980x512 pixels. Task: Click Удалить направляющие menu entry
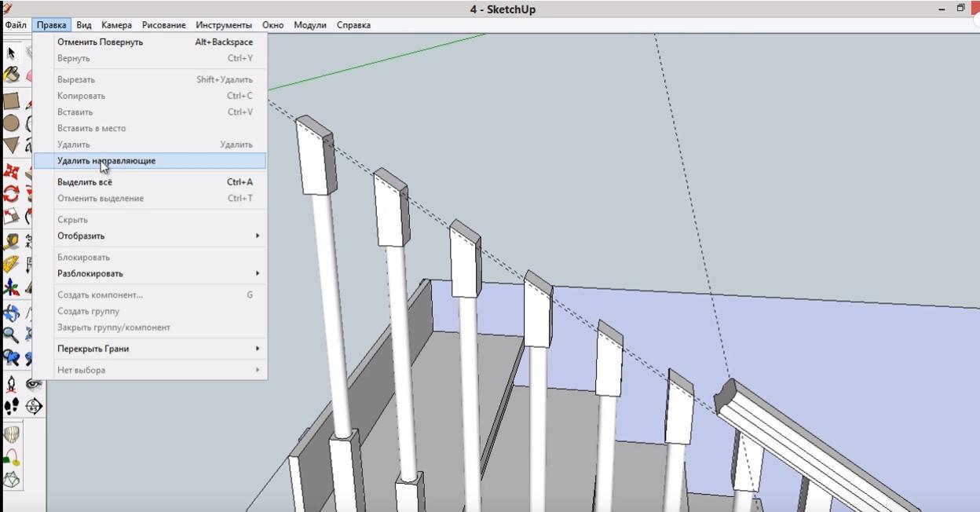coord(107,161)
